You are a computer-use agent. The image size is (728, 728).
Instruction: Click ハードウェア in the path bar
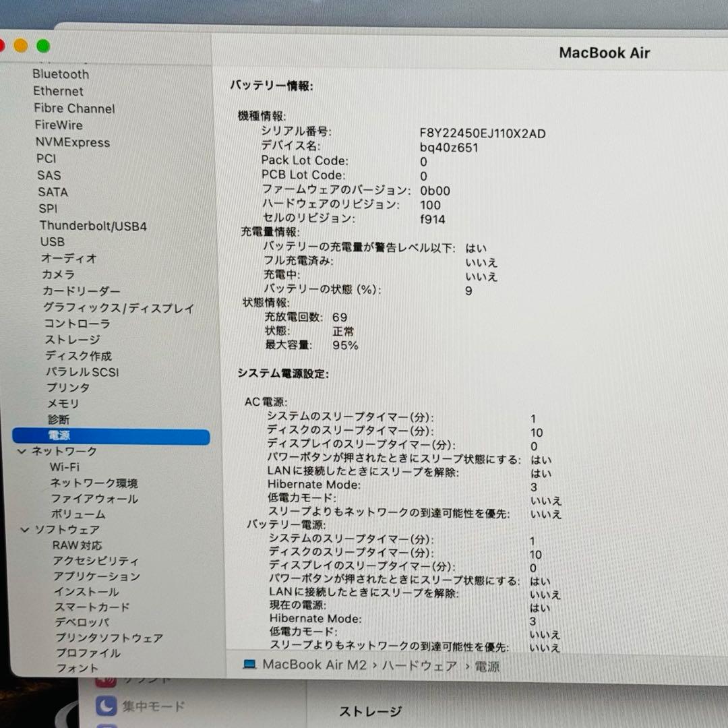point(419,666)
